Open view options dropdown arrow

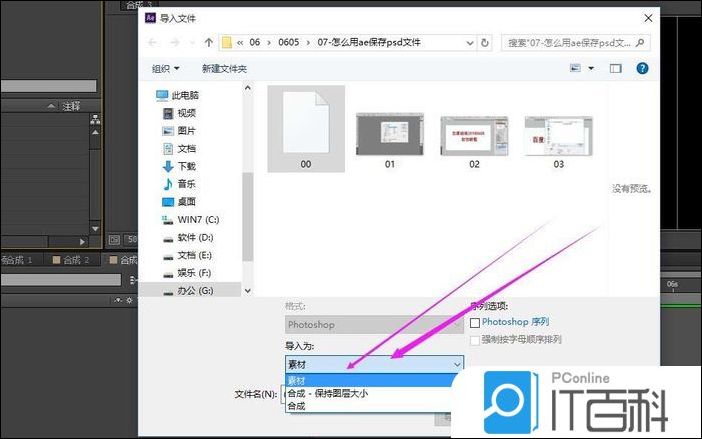click(591, 68)
